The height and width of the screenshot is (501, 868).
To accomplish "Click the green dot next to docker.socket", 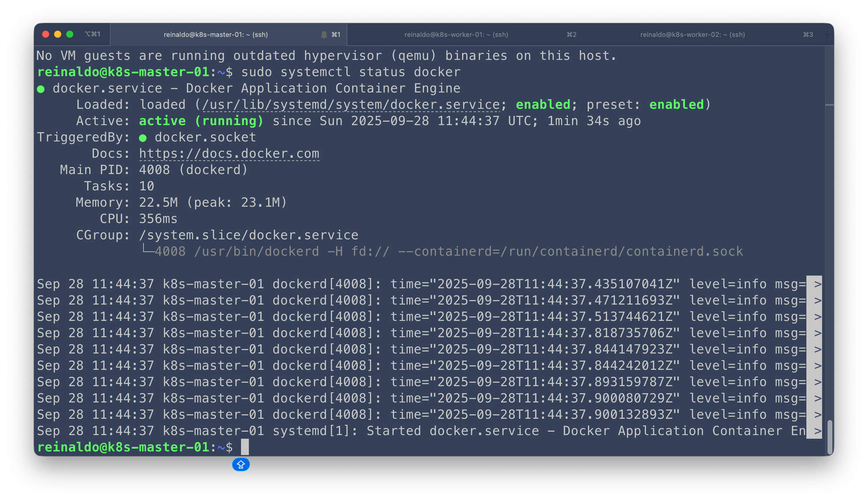I will coord(143,138).
